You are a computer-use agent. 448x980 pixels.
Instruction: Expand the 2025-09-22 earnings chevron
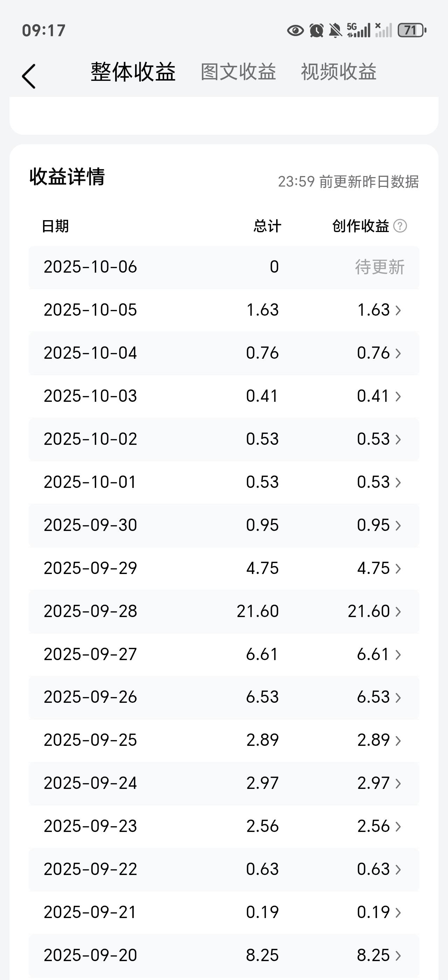coord(398,870)
